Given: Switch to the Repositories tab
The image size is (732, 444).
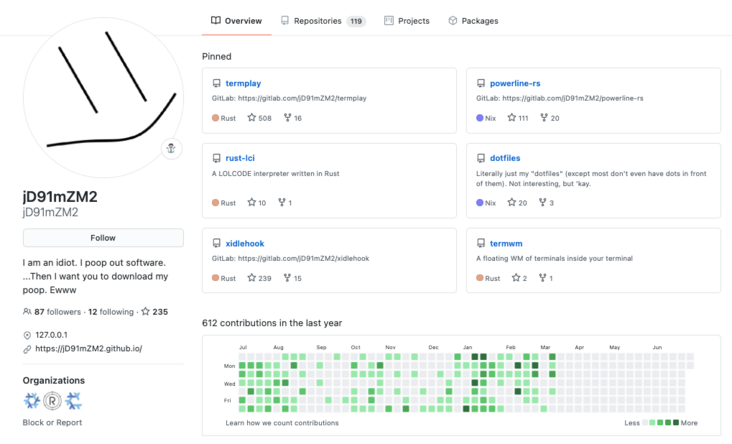Looking at the screenshot, I should [322, 20].
